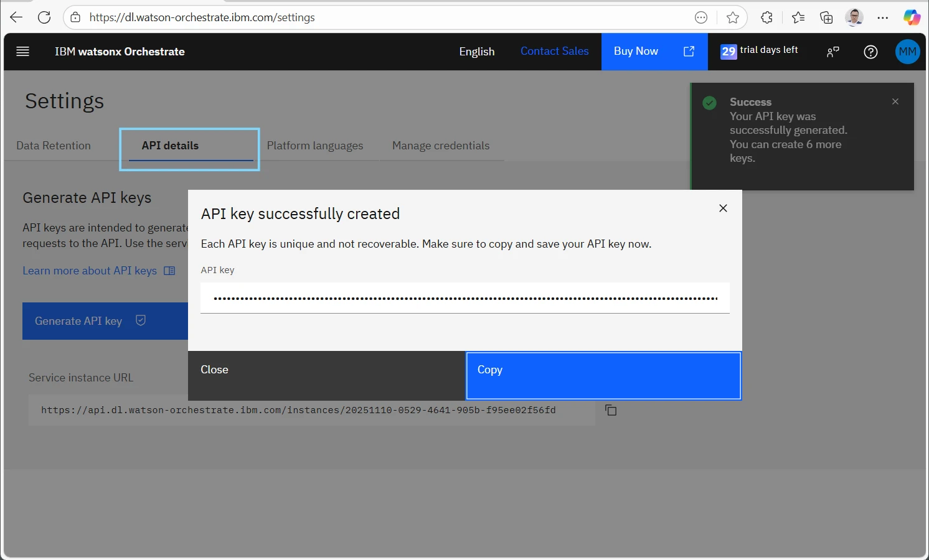Open the English language selector
Screen dimensions: 929x560
(476, 52)
